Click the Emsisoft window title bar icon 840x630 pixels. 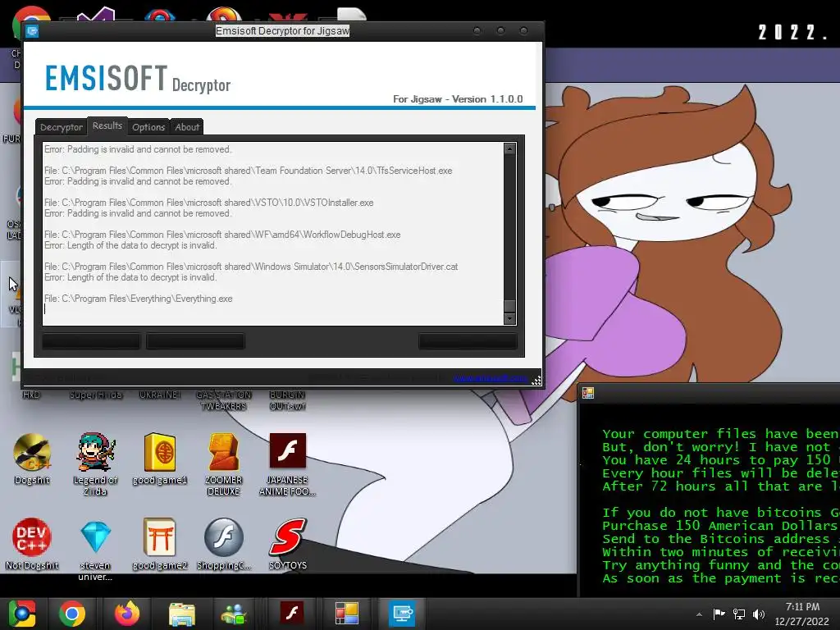(x=32, y=31)
